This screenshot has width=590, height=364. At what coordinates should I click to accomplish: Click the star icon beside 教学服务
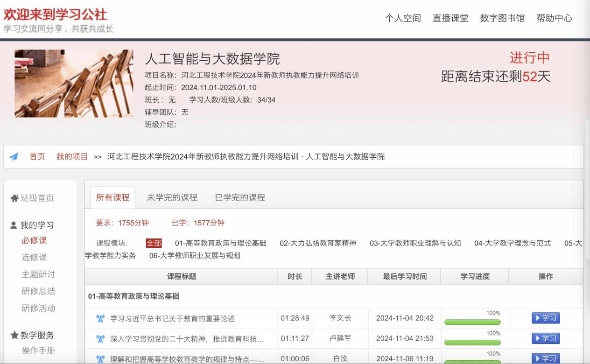click(14, 335)
